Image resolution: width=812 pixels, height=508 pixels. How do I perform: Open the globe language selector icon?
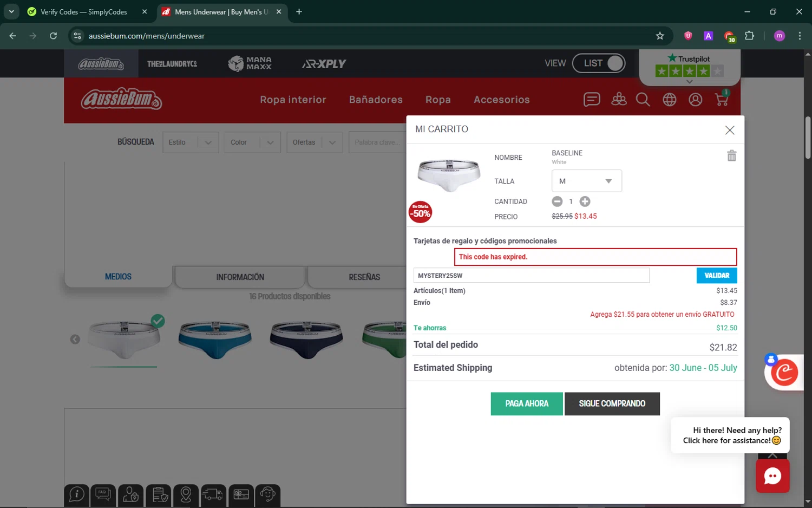[x=670, y=100]
